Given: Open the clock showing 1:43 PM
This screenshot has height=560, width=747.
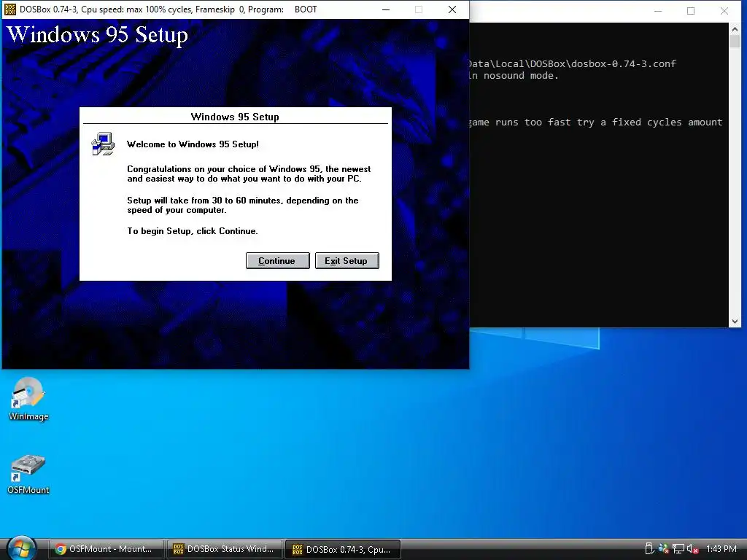Looking at the screenshot, I should click(721, 549).
